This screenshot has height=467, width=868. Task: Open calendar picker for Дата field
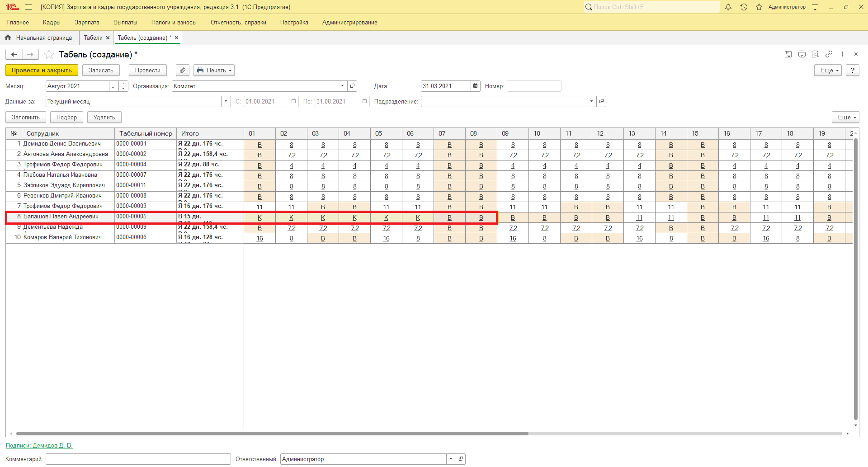(x=475, y=86)
